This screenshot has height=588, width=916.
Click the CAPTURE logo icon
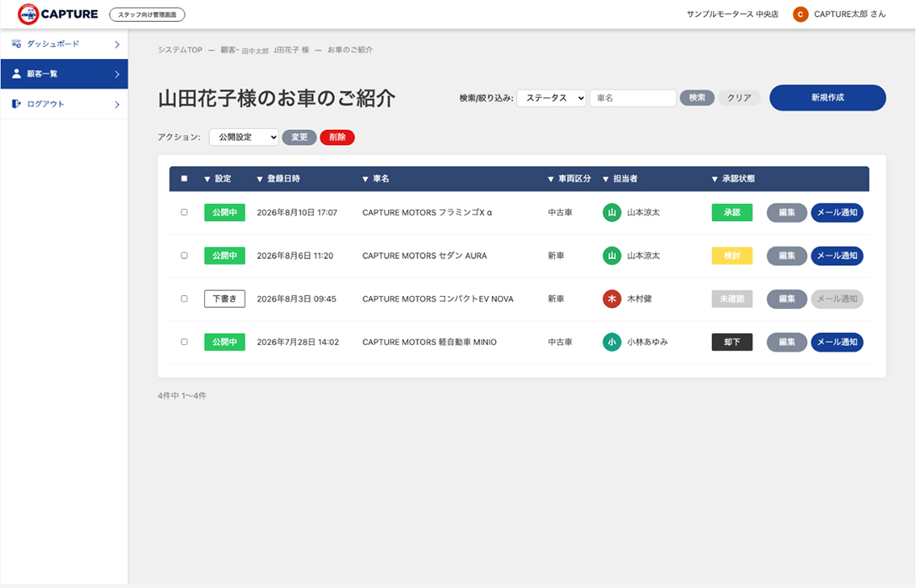tap(28, 14)
